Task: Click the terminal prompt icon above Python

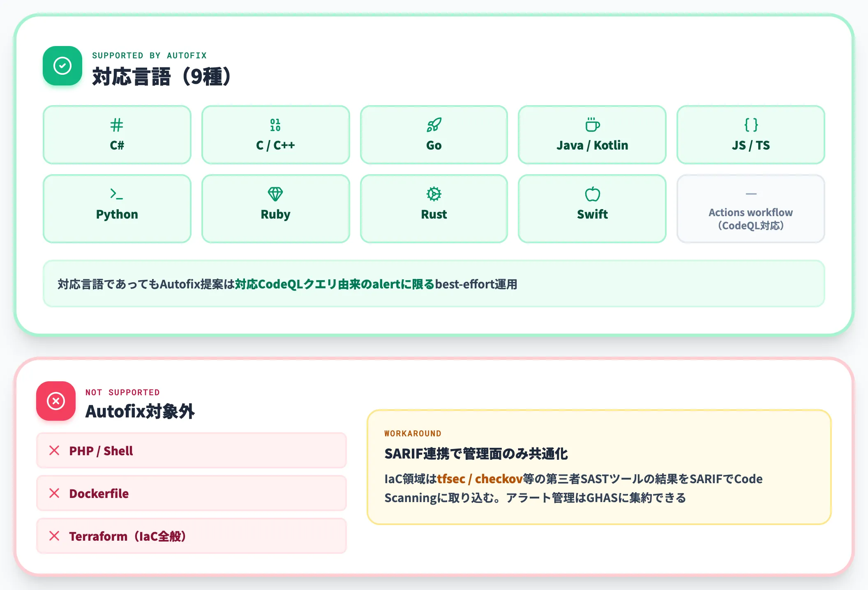Action: pos(117,194)
